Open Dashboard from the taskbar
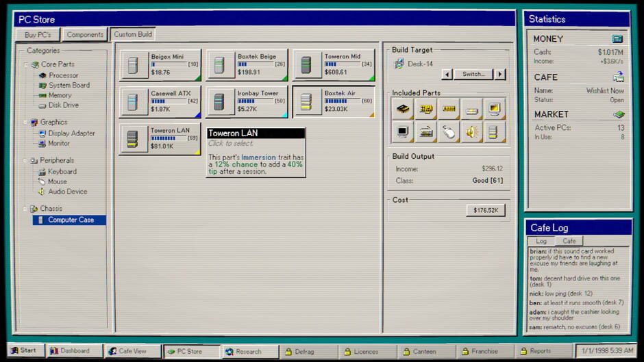 pos(74,351)
